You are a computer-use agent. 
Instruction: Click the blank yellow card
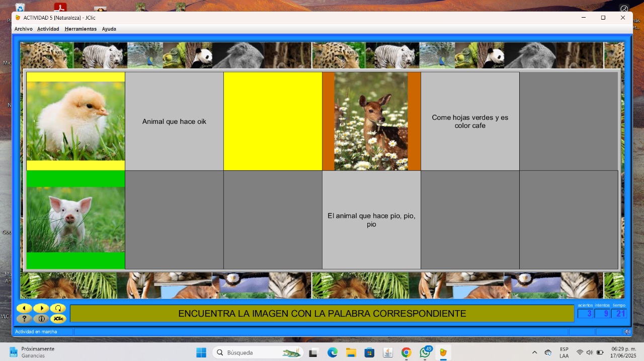(273, 121)
